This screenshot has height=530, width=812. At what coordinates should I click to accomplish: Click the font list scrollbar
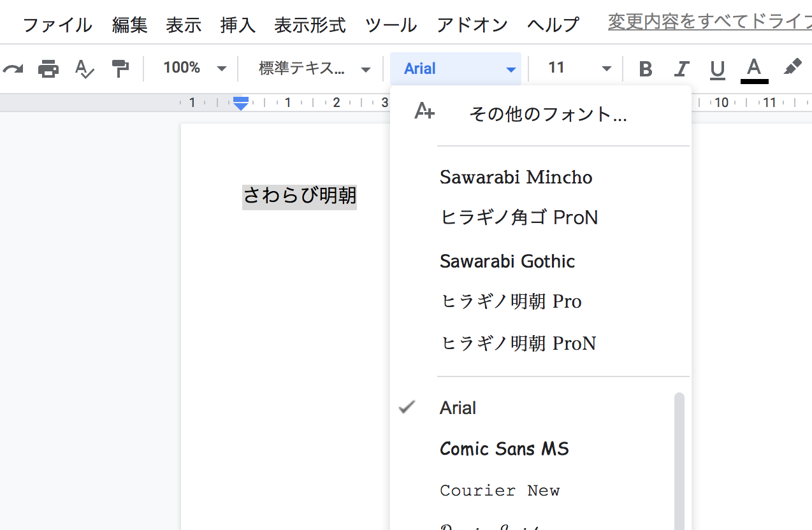[679, 461]
